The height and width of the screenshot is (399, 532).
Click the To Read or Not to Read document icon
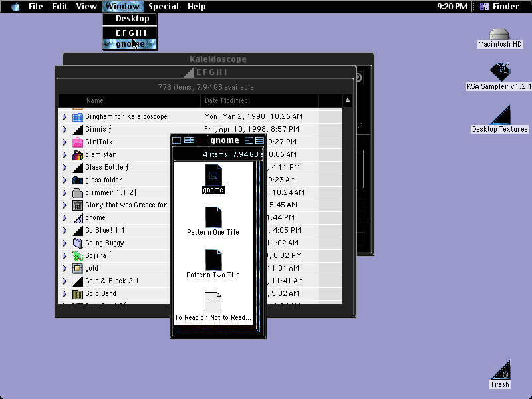[213, 303]
